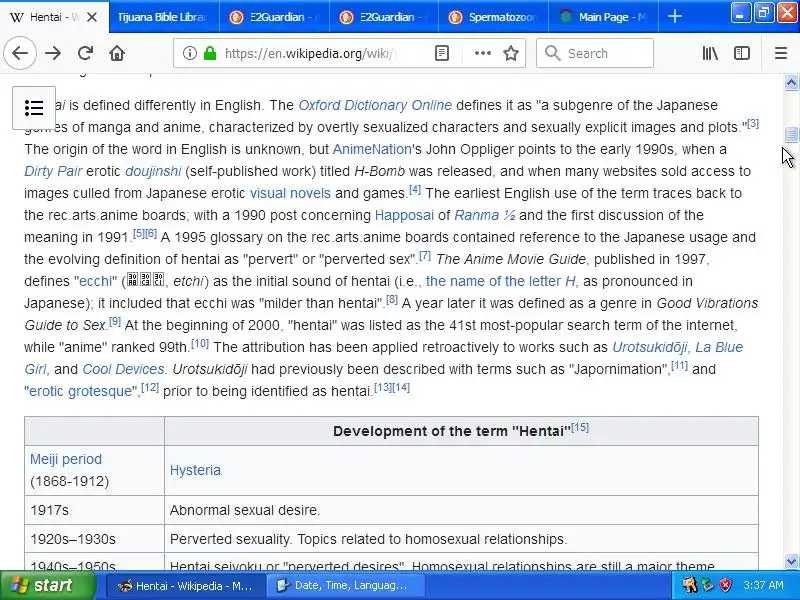Switch to Hentai - Wikipedia taskbar button
The image size is (800, 600).
(186, 586)
